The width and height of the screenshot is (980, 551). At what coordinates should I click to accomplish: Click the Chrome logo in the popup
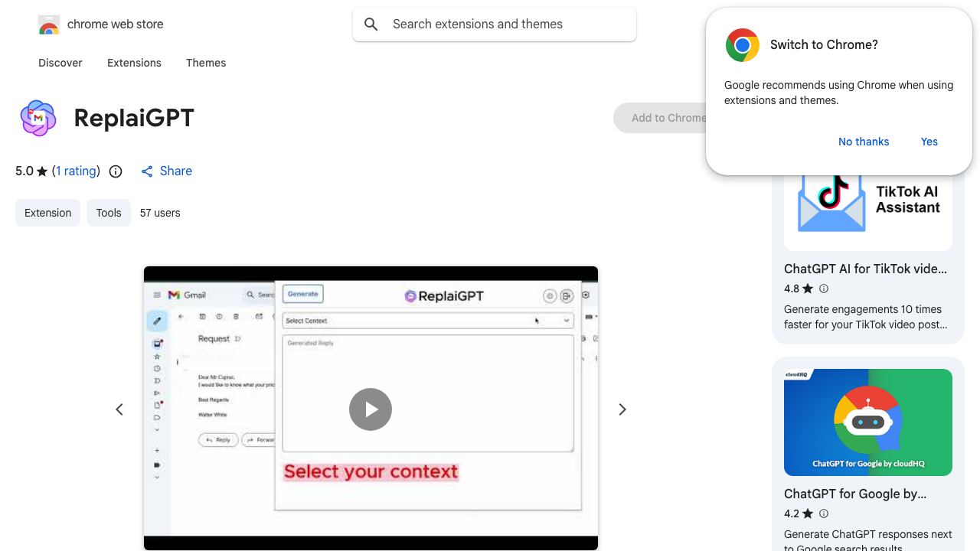[743, 45]
